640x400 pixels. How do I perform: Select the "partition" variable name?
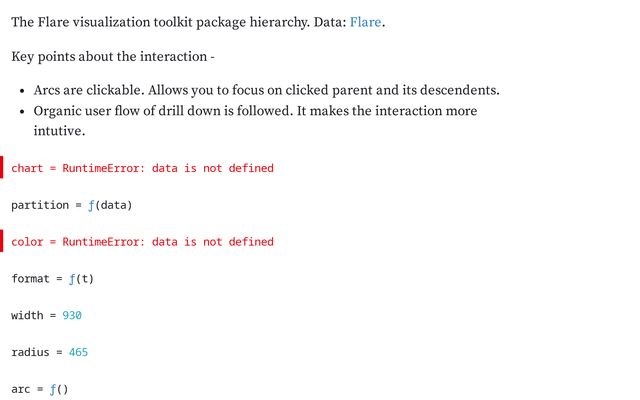point(40,205)
